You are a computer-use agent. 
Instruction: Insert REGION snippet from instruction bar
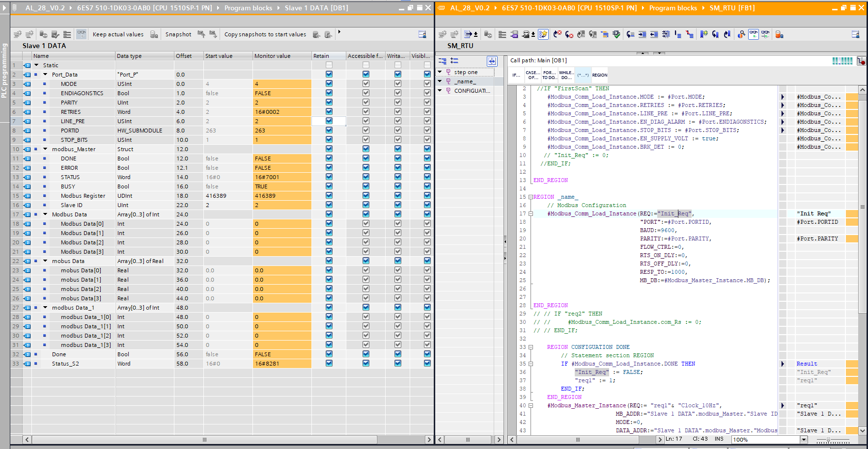point(599,75)
